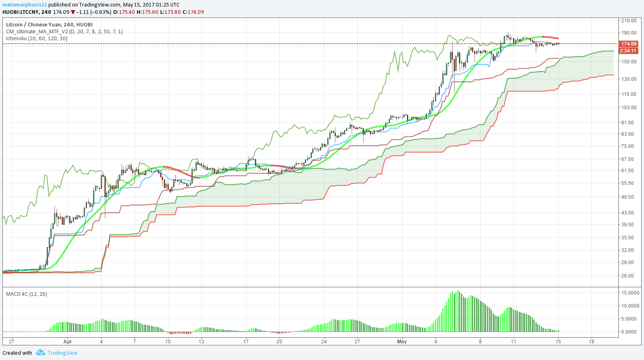Click the red down-triangle change indicator
The width and height of the screenshot is (644, 360).
73,12
